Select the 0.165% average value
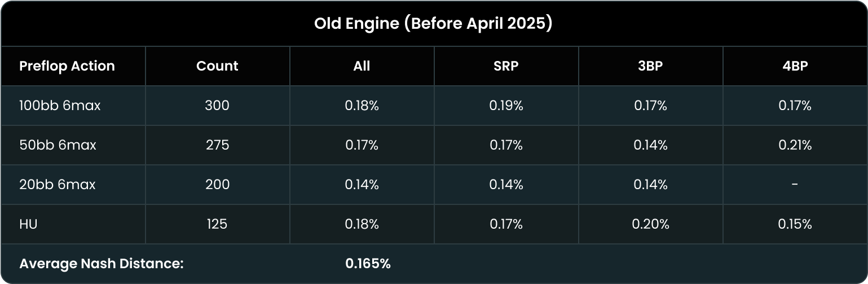Image resolution: width=868 pixels, height=284 pixels. coord(368,264)
